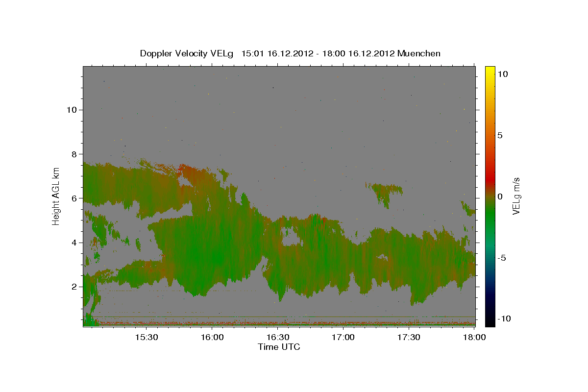Click the 18:00 time tick label
Screen dimensions: 588x392
474,337
